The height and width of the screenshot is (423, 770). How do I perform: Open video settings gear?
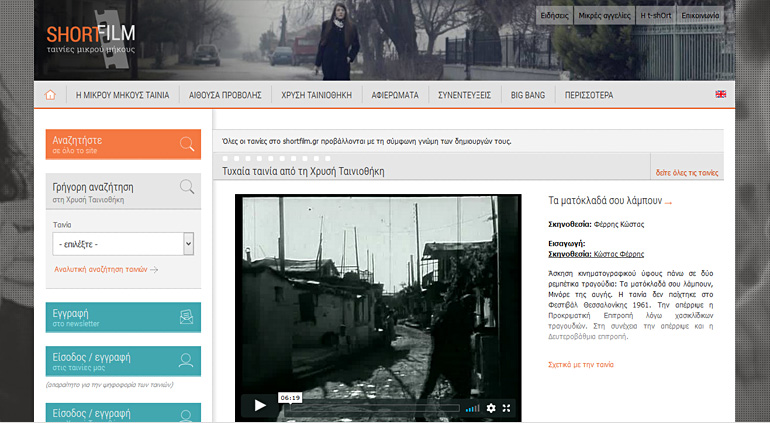tap(491, 408)
